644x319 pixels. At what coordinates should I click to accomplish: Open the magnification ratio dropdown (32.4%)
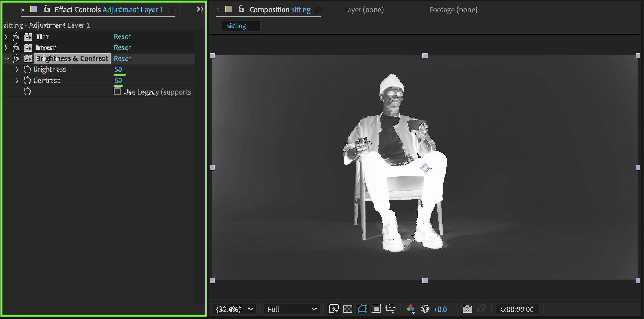(x=234, y=309)
